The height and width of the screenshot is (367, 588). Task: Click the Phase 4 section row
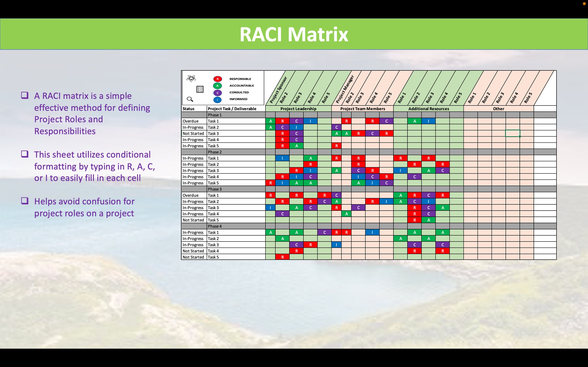point(369,226)
